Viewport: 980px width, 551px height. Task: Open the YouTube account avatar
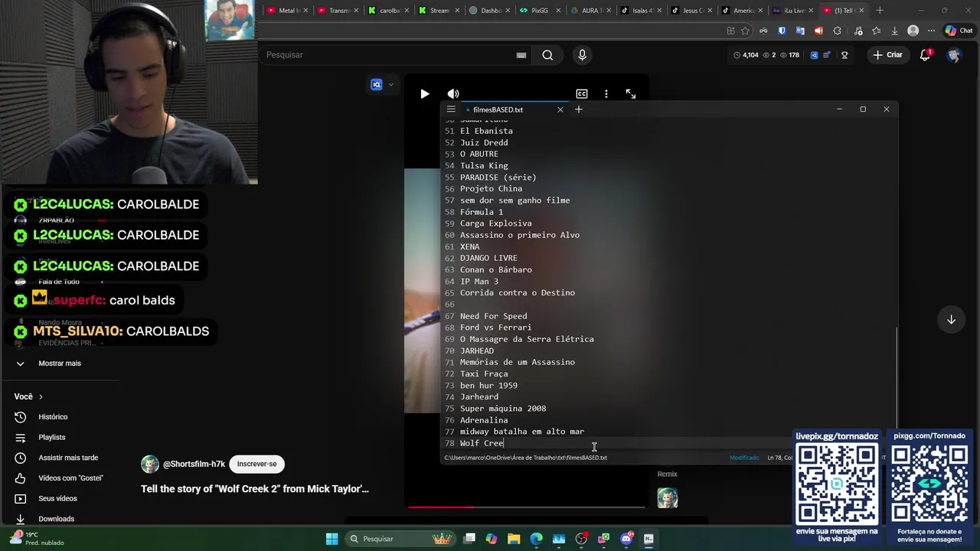(x=954, y=55)
